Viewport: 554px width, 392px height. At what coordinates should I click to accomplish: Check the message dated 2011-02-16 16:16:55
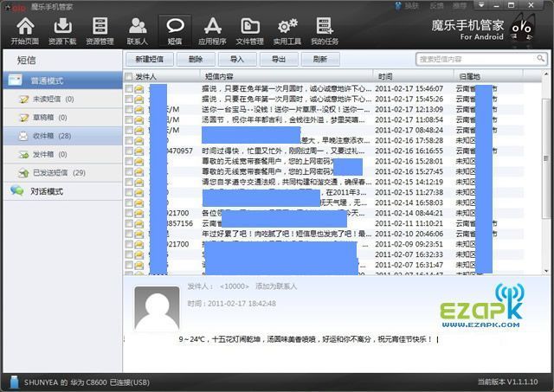129,151
